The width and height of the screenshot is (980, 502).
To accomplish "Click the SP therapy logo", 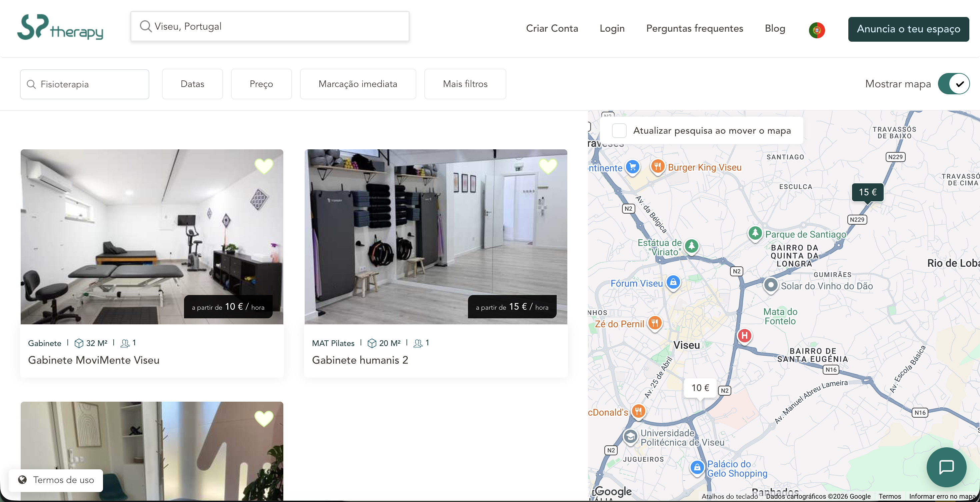I will tap(60, 27).
